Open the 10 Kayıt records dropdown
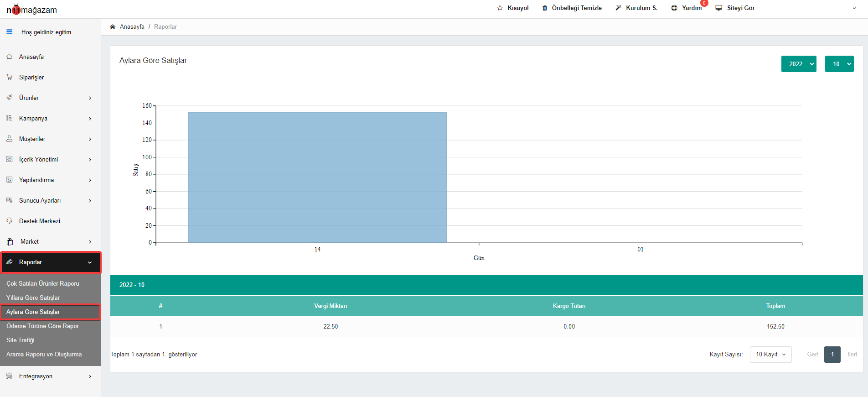Screen dimensions: 868x397 [770, 354]
